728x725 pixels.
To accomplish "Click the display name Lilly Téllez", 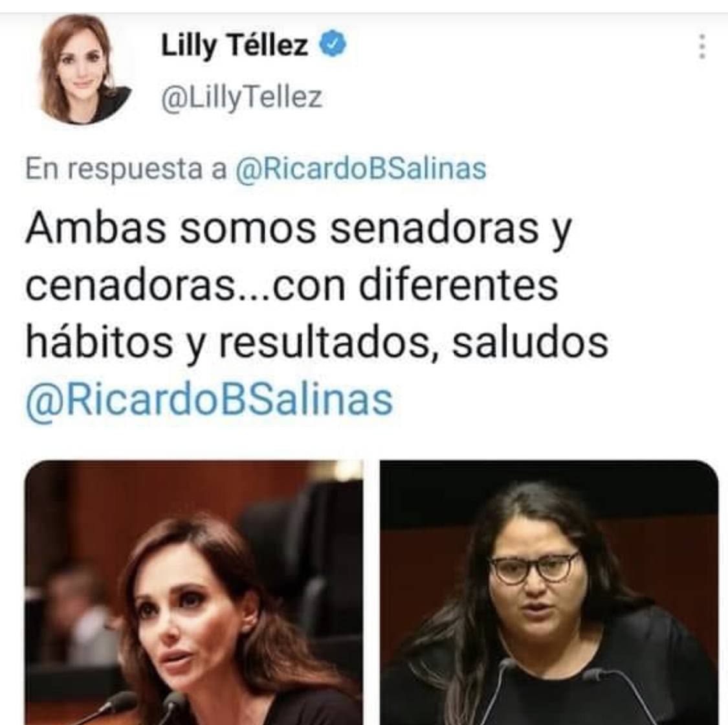I will (x=234, y=45).
